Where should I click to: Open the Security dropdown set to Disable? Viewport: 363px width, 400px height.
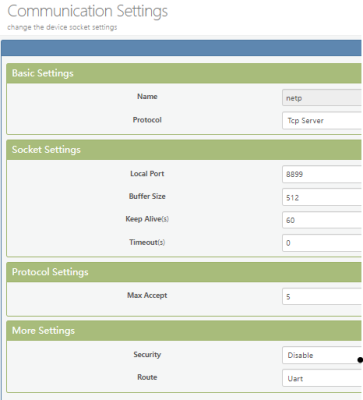pos(322,355)
